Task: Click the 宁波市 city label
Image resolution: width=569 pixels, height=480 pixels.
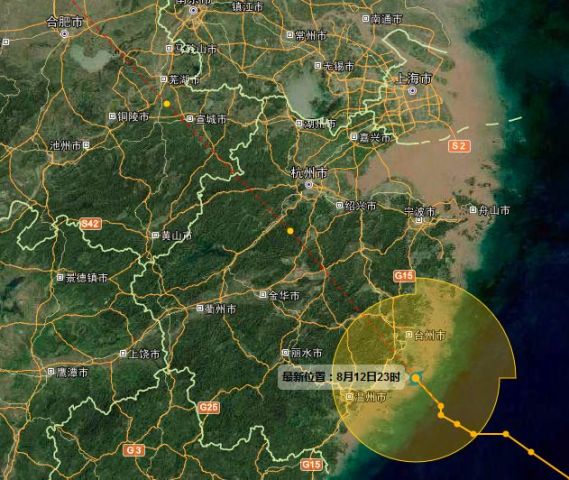Action: [x=420, y=211]
